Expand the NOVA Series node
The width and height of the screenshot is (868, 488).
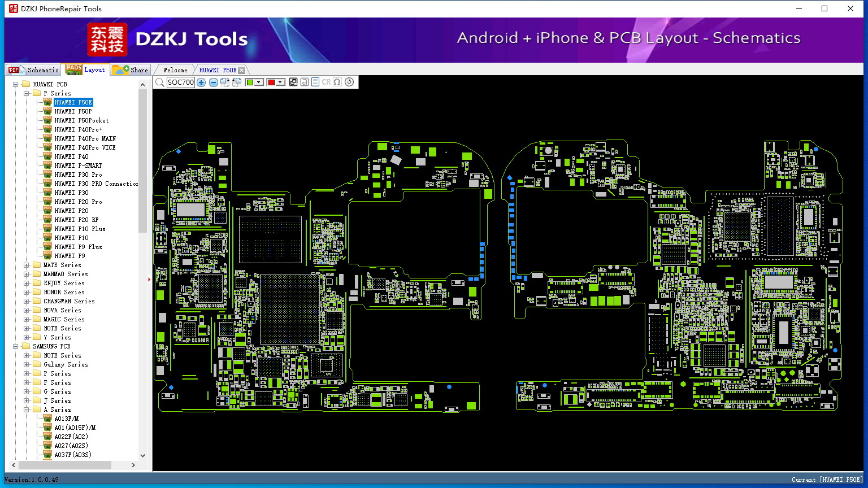coord(27,310)
